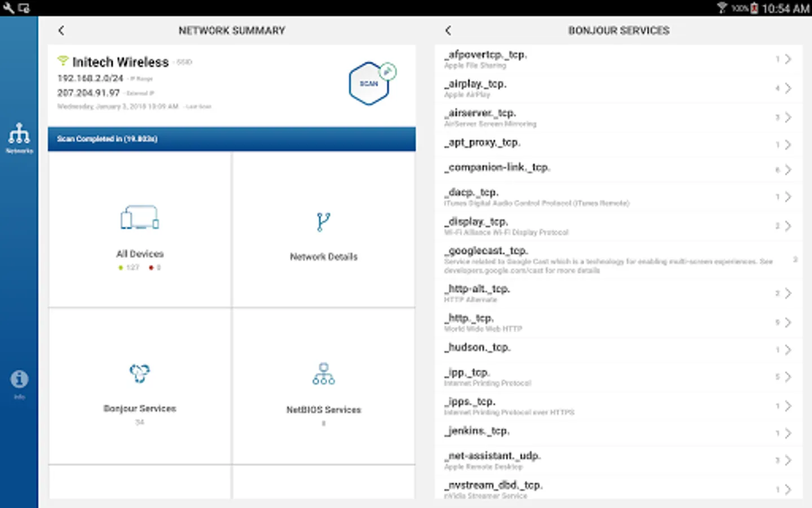Select the _apt_proxy._tcp. service name

point(482,143)
